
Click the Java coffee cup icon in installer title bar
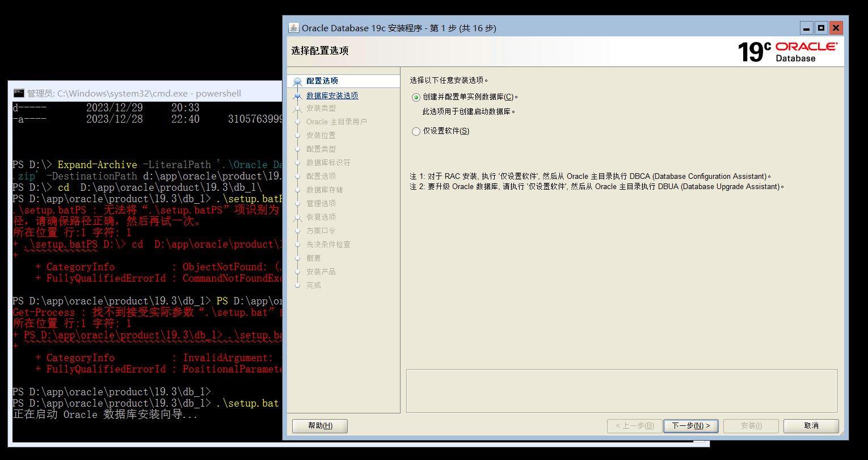coord(293,27)
